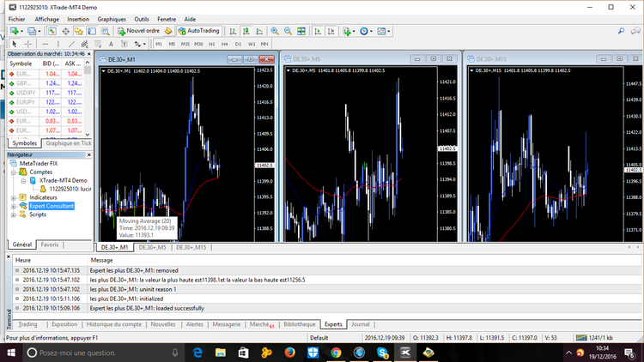
Task: Select the H1 timeframe button
Action: [x=212, y=43]
